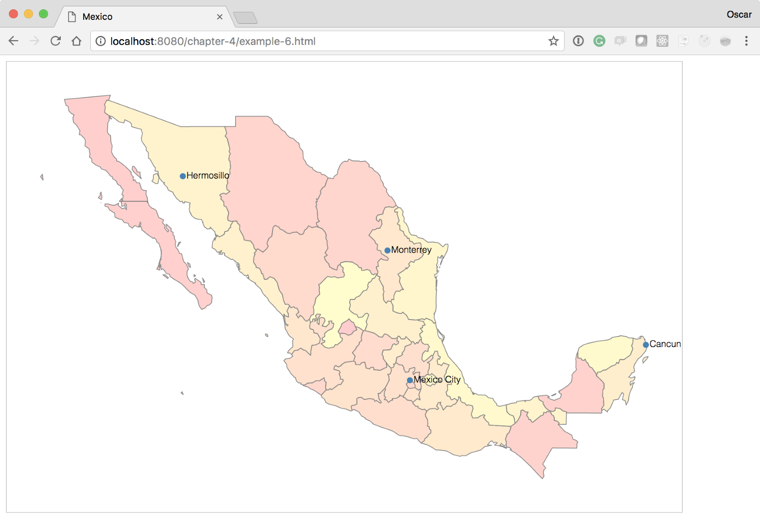Close the Mexico tab
Screen dimensions: 760x532
pyautogui.click(x=220, y=17)
